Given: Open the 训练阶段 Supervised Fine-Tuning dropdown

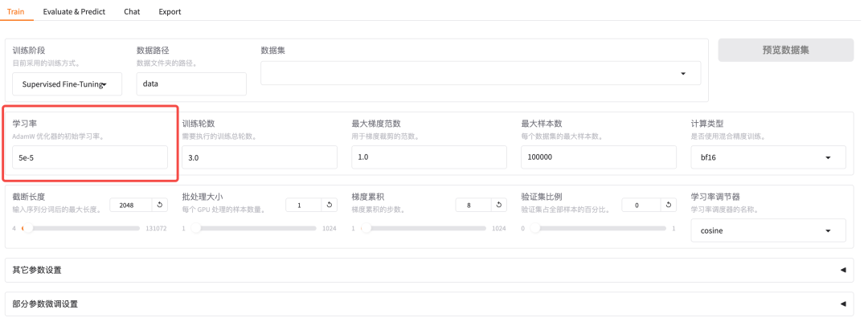Looking at the screenshot, I should (67, 84).
